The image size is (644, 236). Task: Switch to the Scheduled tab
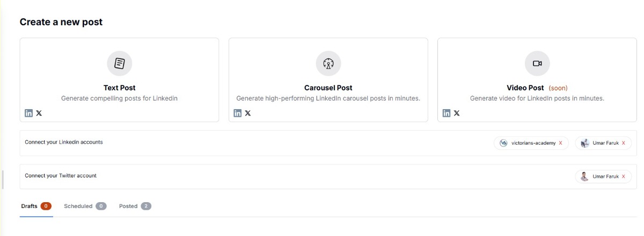pos(78,206)
